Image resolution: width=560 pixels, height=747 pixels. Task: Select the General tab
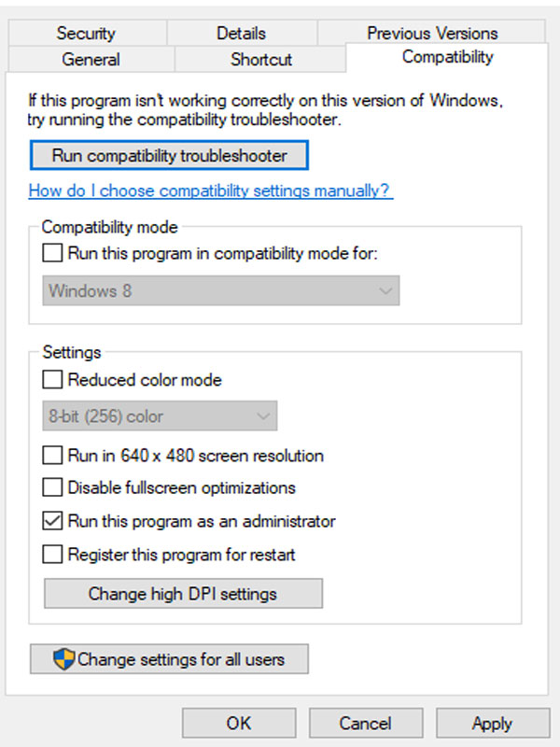click(91, 59)
